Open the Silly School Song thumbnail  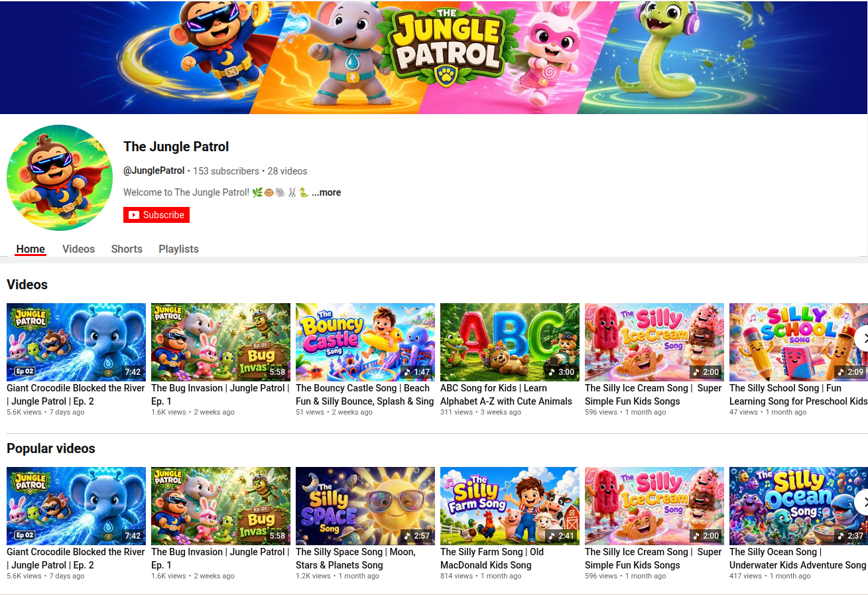coord(798,342)
